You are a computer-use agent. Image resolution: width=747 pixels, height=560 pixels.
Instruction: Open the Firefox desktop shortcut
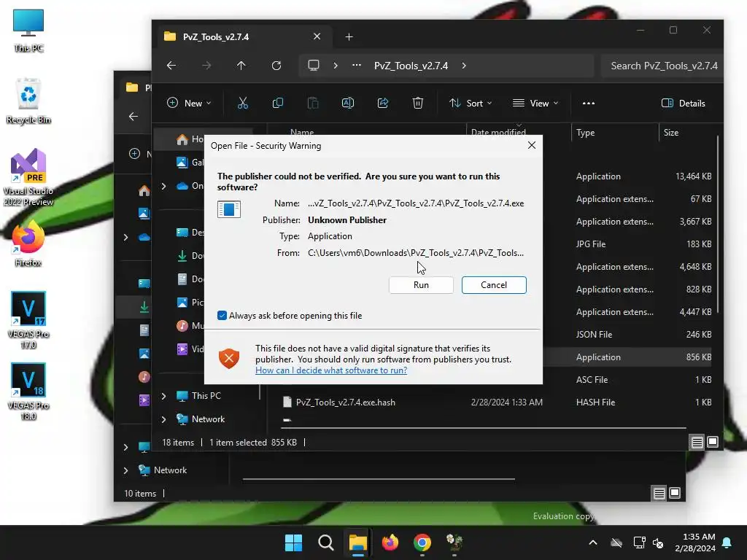coord(28,244)
